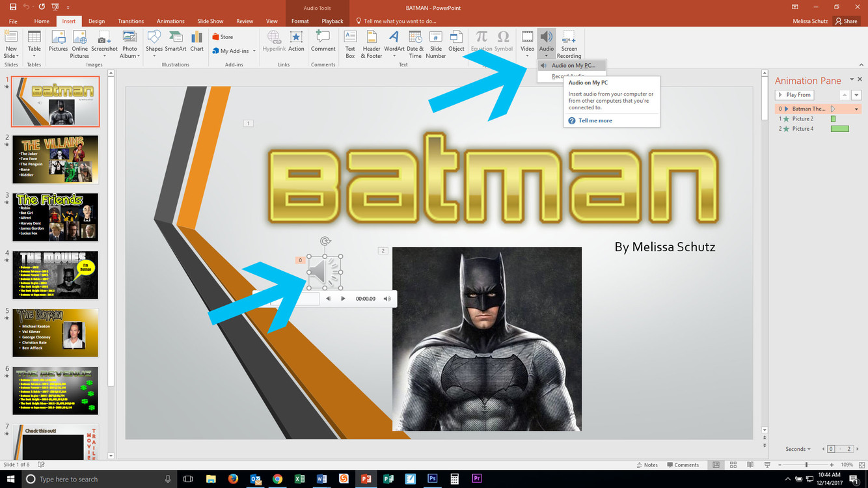Open Photoshop from the taskbar
Image resolution: width=868 pixels, height=488 pixels.
pos(432,479)
